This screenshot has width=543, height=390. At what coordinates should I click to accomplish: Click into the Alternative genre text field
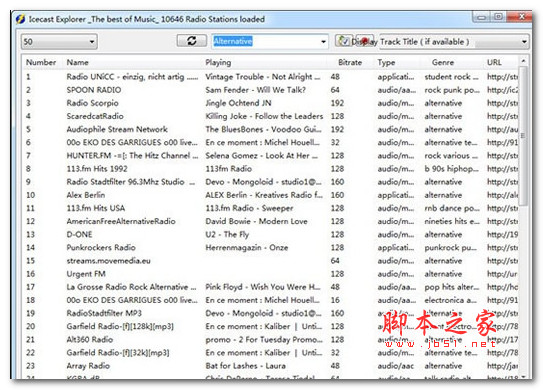[265, 42]
